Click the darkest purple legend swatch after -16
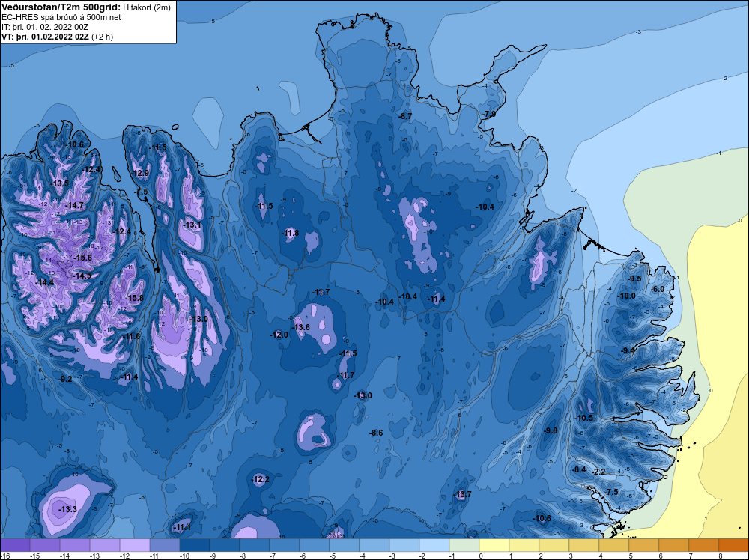Viewport: 749px width, 560px height. pos(15,544)
